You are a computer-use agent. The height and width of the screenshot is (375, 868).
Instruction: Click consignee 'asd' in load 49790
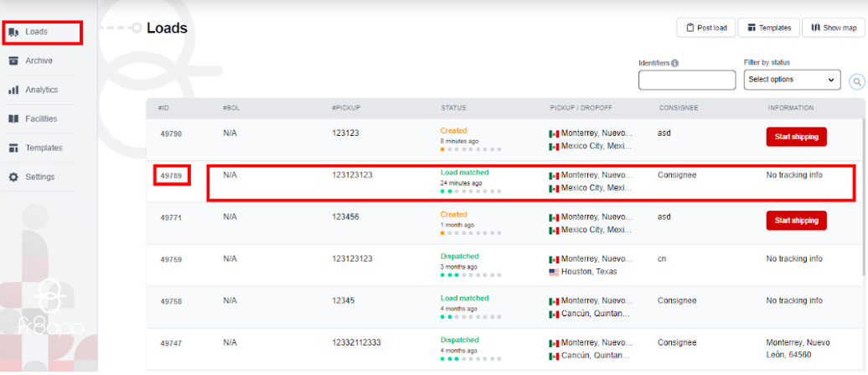pos(664,133)
